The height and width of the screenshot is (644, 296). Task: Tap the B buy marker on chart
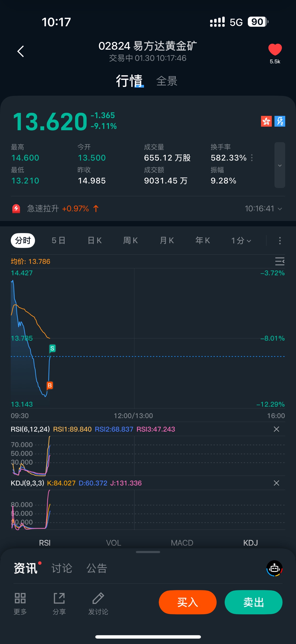[x=50, y=385]
